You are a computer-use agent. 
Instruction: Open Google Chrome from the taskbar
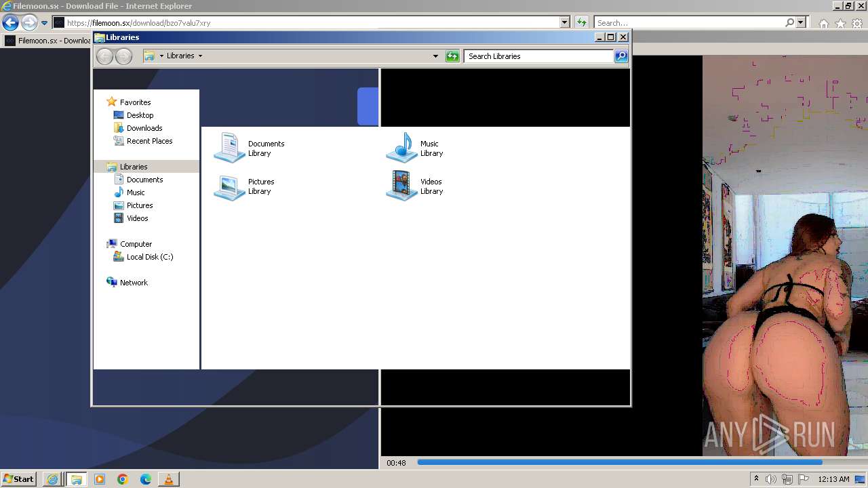123,479
